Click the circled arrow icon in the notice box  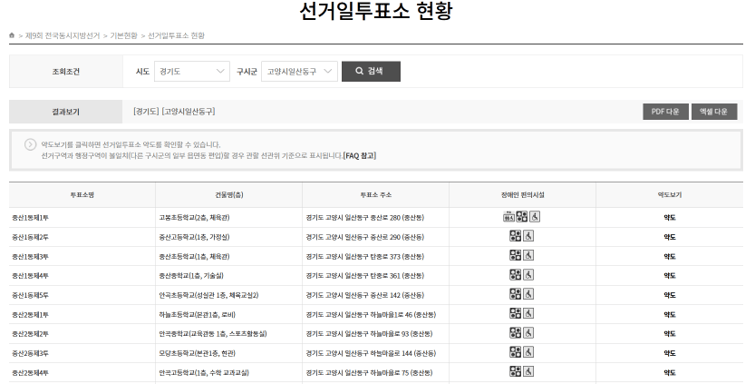(x=30, y=145)
